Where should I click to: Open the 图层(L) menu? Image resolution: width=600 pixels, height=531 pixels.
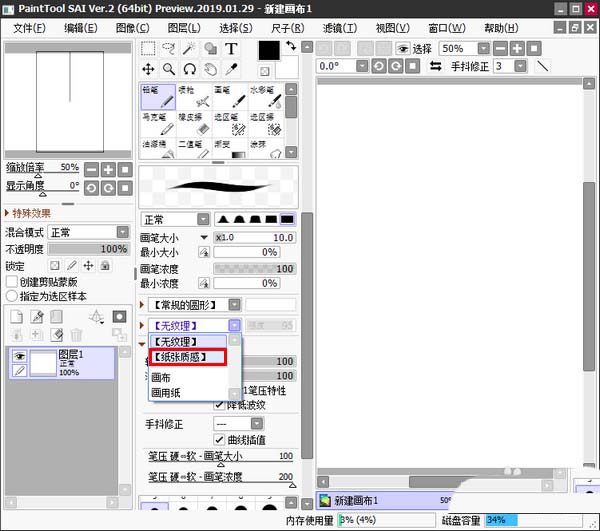[x=184, y=28]
